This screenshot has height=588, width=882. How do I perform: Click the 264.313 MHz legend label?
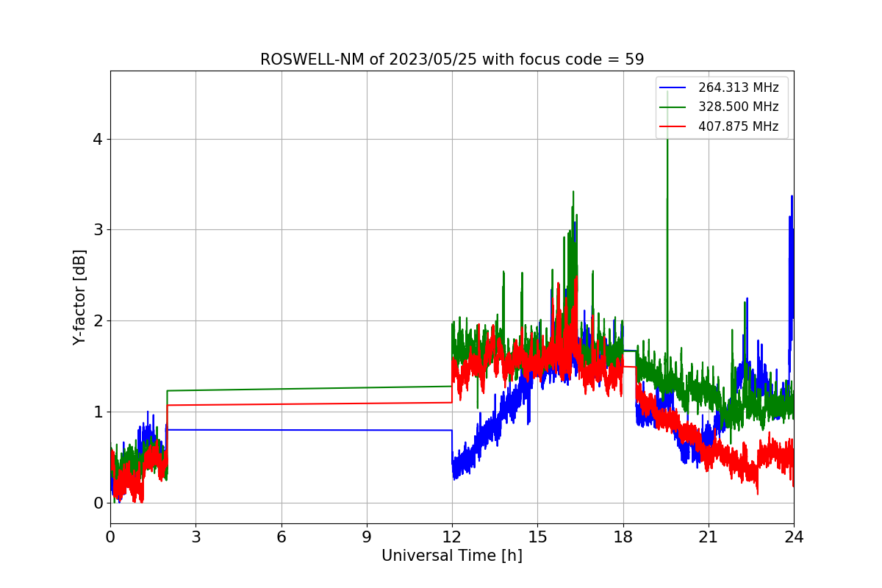738,87
